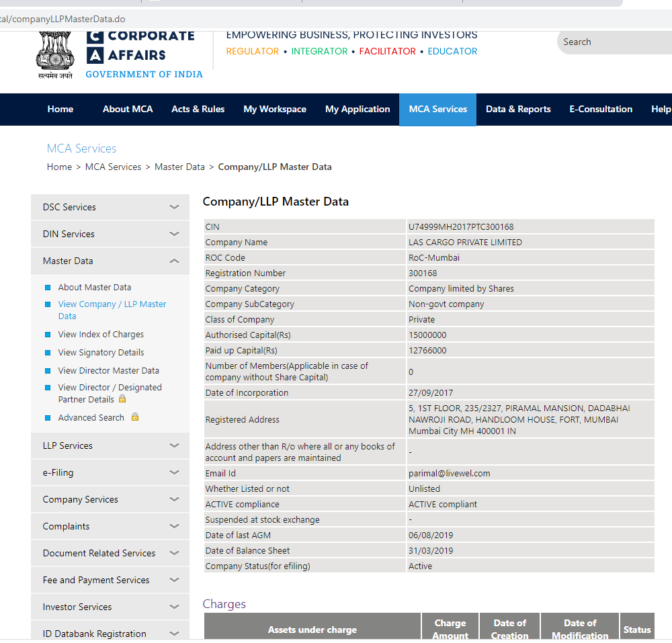Click the Charges section heading
The height and width of the screenshot is (643, 672).
click(224, 604)
